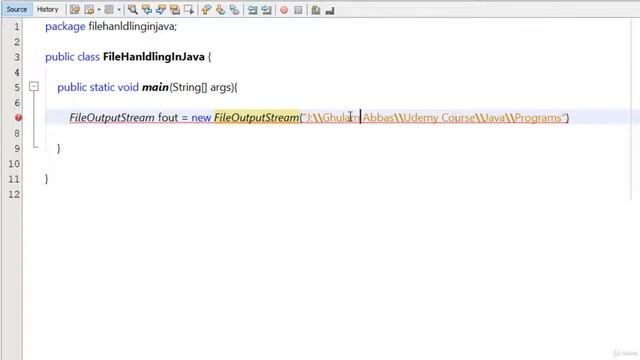Click the greyed Forward navigation icon

point(109,10)
